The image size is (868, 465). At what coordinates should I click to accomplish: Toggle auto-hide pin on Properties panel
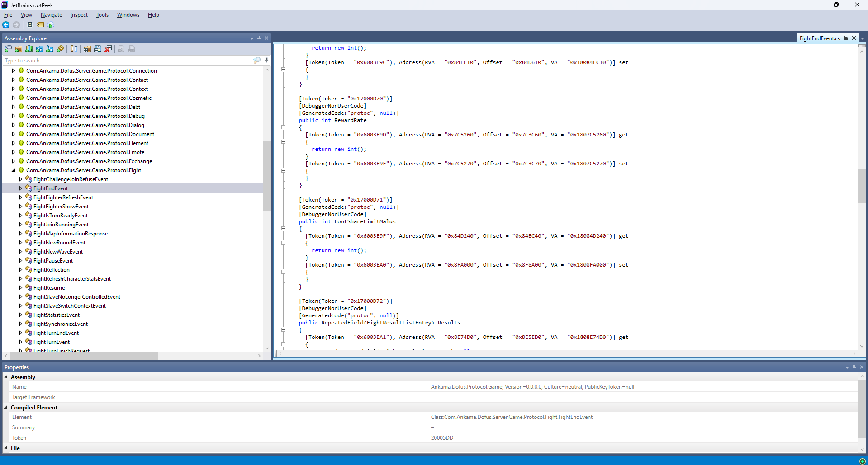tap(854, 367)
